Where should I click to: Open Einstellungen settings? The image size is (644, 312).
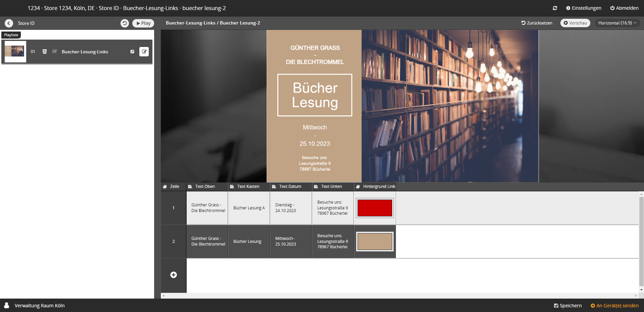click(x=584, y=8)
